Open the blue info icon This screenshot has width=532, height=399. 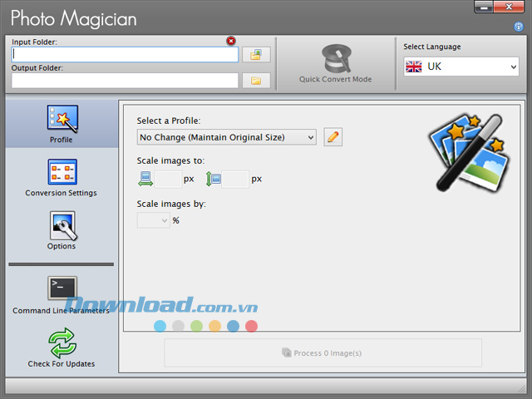519,27
